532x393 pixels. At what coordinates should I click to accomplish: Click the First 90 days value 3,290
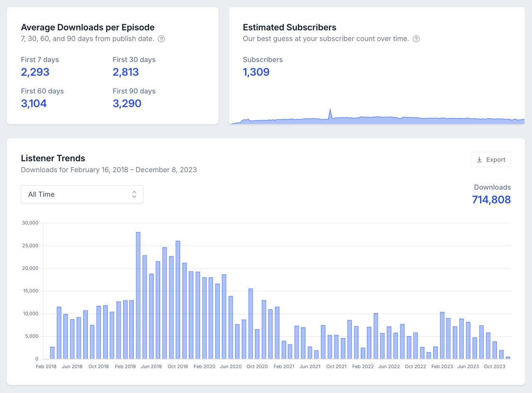coord(127,103)
